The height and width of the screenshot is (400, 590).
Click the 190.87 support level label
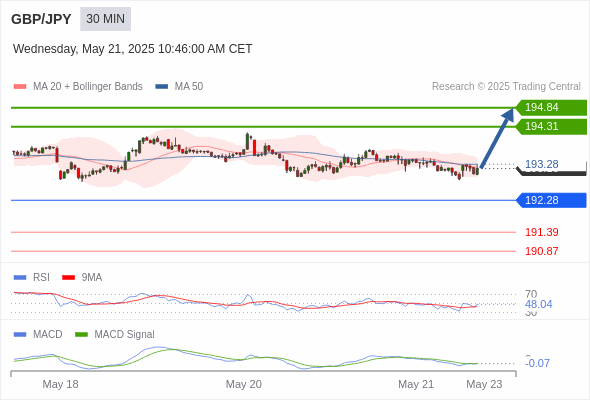(x=541, y=251)
